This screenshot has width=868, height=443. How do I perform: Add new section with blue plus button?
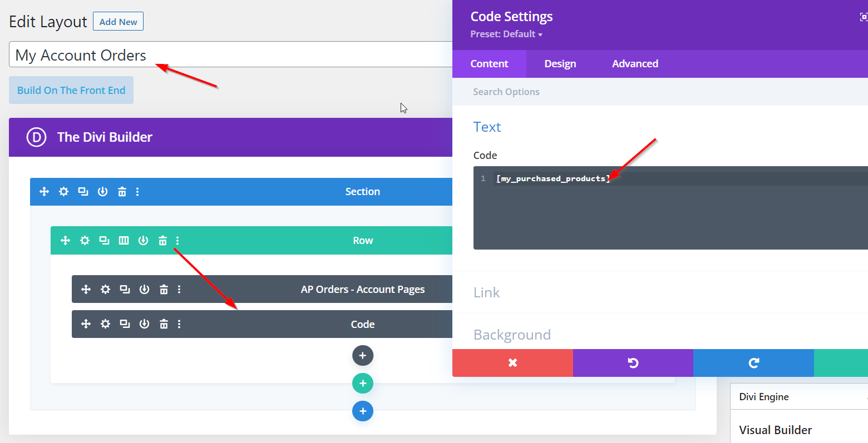[x=362, y=411]
